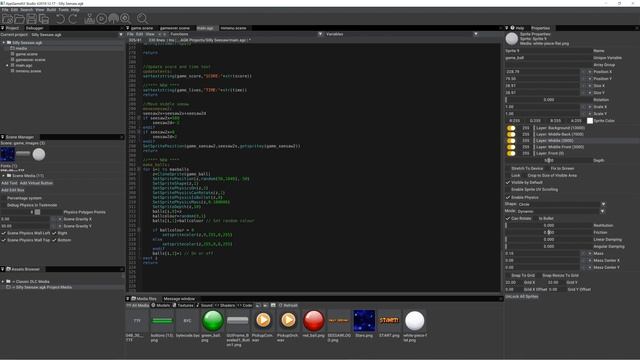Image resolution: width=640 pixels, height=360 pixels.
Task: Select the START.png media icon
Action: (x=389, y=320)
